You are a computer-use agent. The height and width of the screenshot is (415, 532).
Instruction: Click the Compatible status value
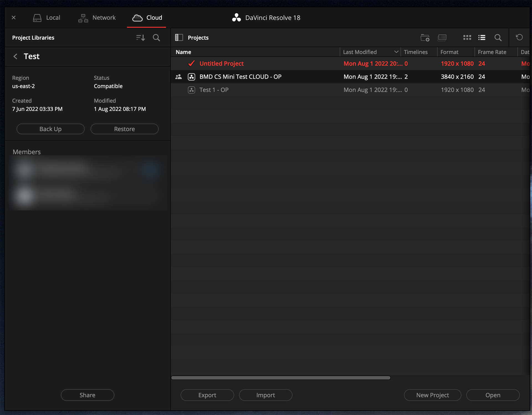click(x=108, y=86)
